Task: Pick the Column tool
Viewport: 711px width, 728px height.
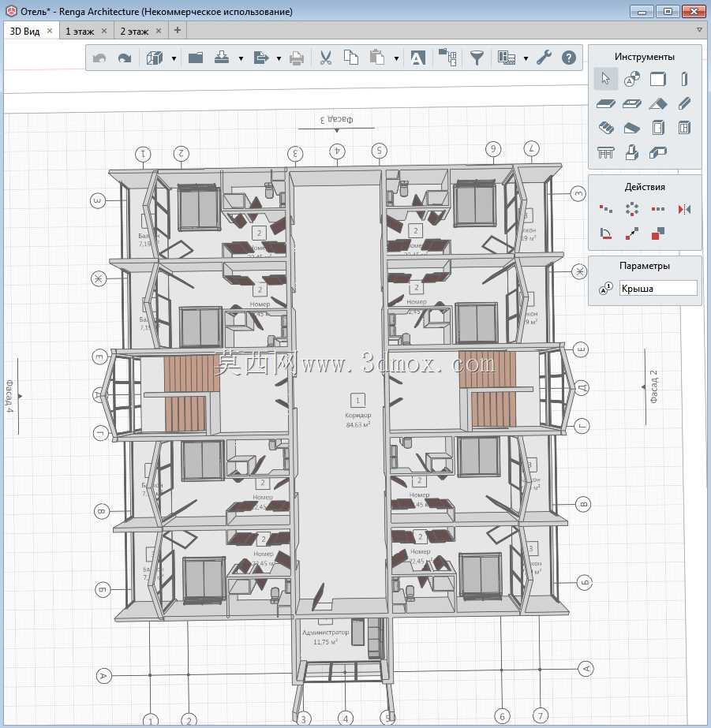Action: point(684,79)
